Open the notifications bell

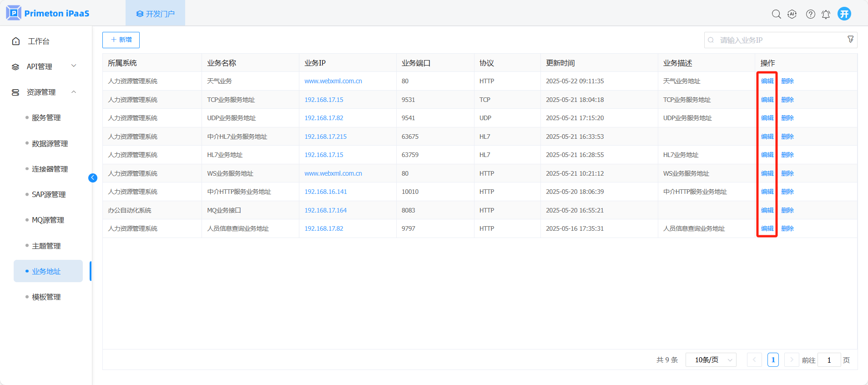point(826,14)
